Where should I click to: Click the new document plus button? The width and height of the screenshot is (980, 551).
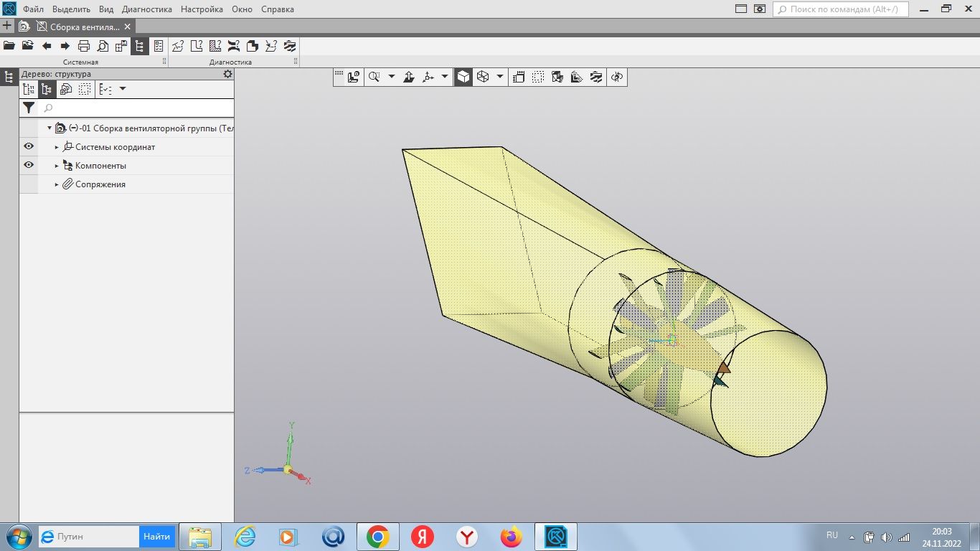(7, 26)
